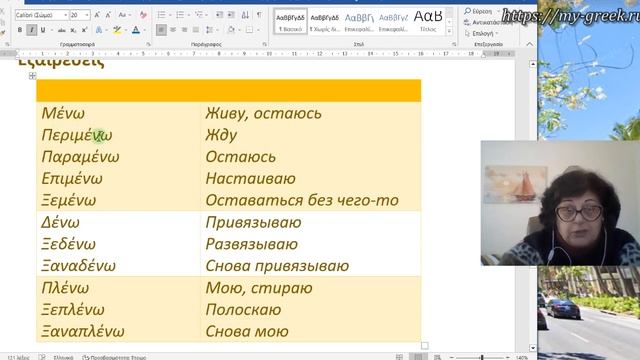Click the cell containing Περιμένω
Screen dimensions: 640x360
118,135
